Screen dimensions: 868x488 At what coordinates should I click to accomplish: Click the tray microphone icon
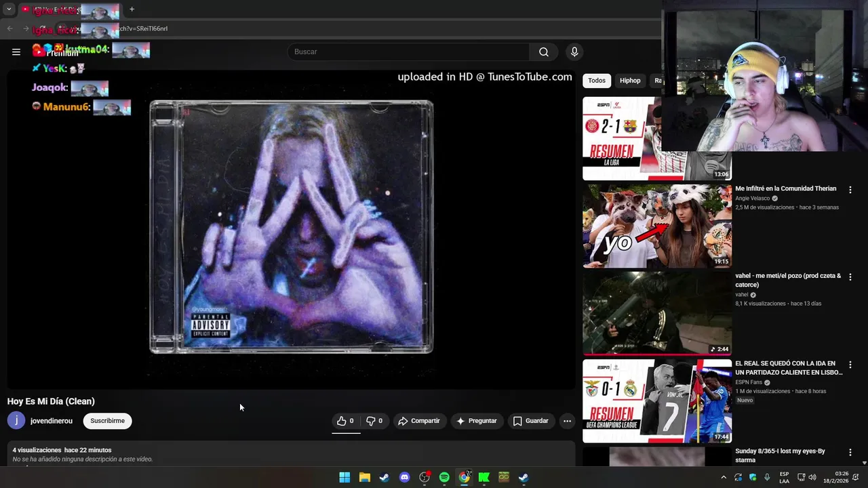(x=767, y=477)
